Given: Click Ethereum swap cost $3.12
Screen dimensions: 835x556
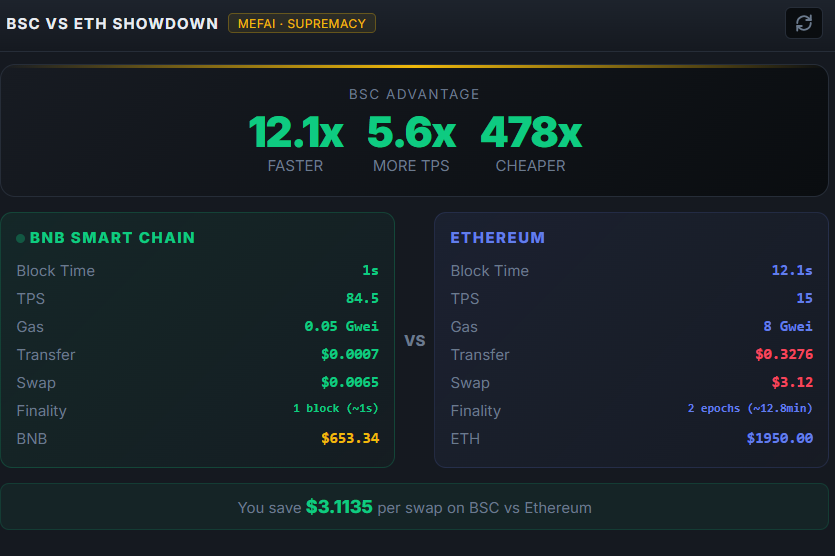Looking at the screenshot, I should coord(792,382).
